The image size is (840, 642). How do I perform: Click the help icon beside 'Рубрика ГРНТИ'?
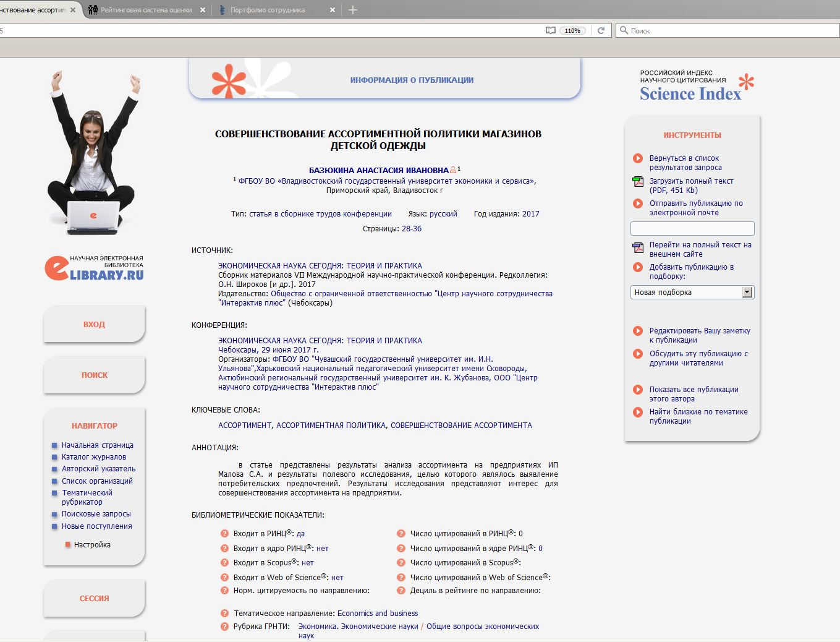point(225,627)
